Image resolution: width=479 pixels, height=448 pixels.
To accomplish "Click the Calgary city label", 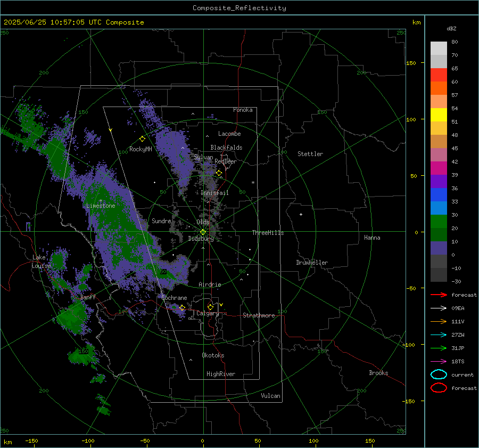I will [x=208, y=313].
